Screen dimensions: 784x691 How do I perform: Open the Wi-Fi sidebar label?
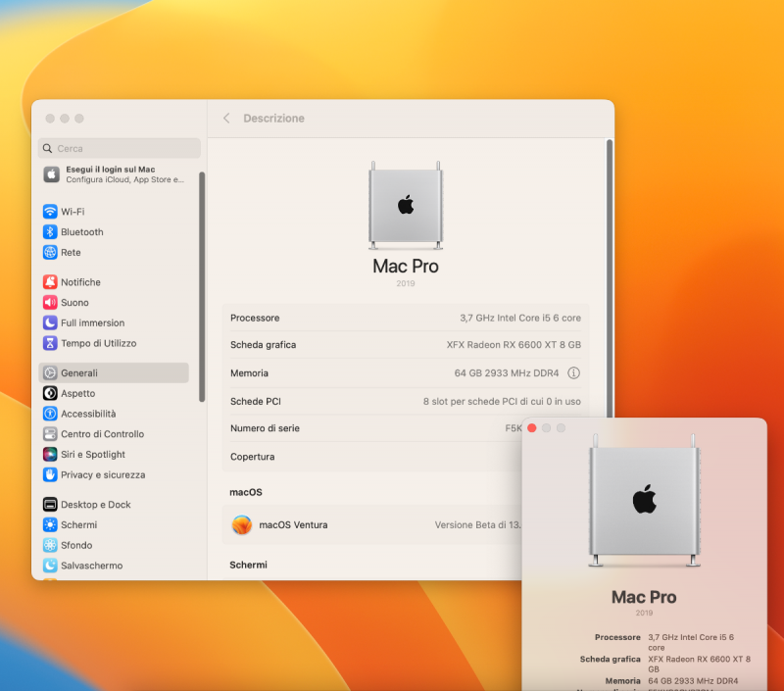pos(73,212)
